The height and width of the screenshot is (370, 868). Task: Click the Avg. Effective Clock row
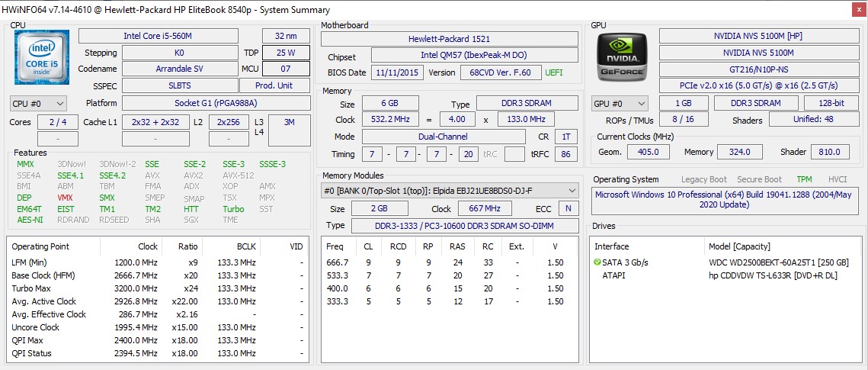point(157,314)
